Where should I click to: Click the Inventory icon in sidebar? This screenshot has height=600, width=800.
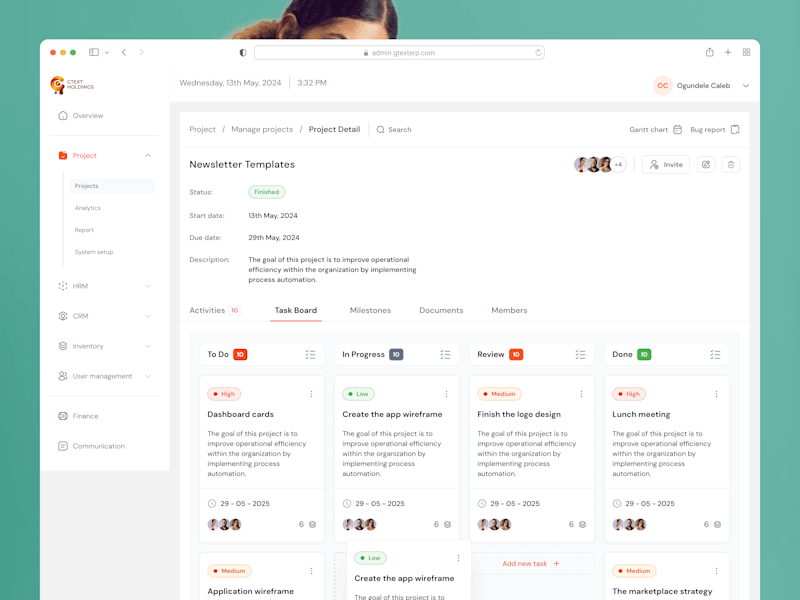tap(63, 346)
